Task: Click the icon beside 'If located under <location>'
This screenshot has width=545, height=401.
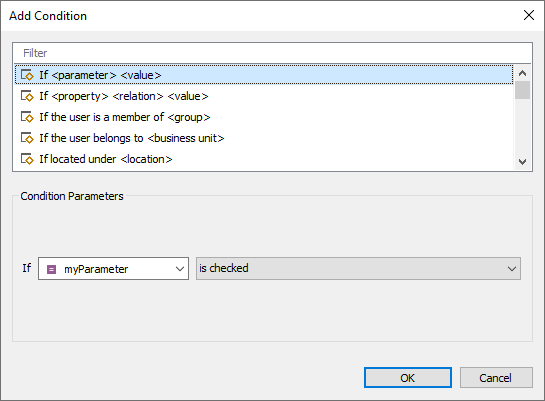Action: (27, 159)
